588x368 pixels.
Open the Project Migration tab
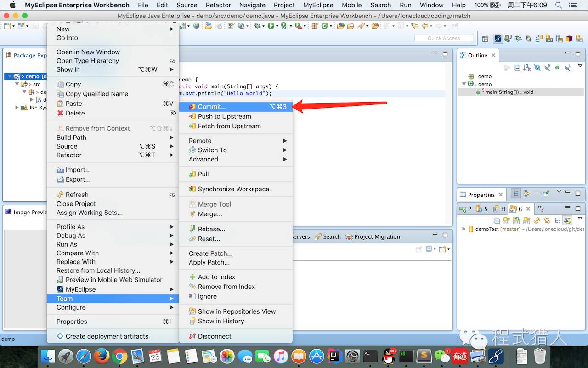(x=373, y=236)
